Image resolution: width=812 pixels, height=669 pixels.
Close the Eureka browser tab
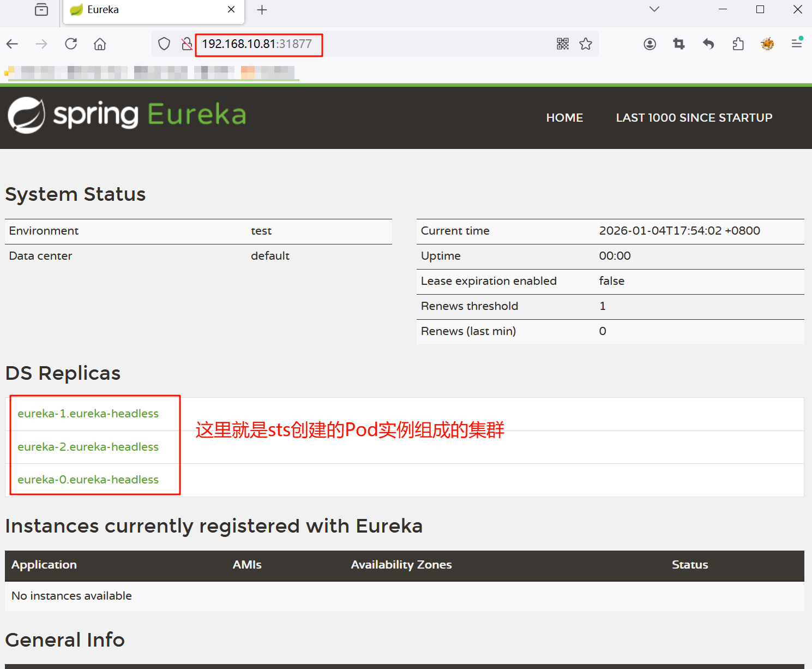(231, 10)
